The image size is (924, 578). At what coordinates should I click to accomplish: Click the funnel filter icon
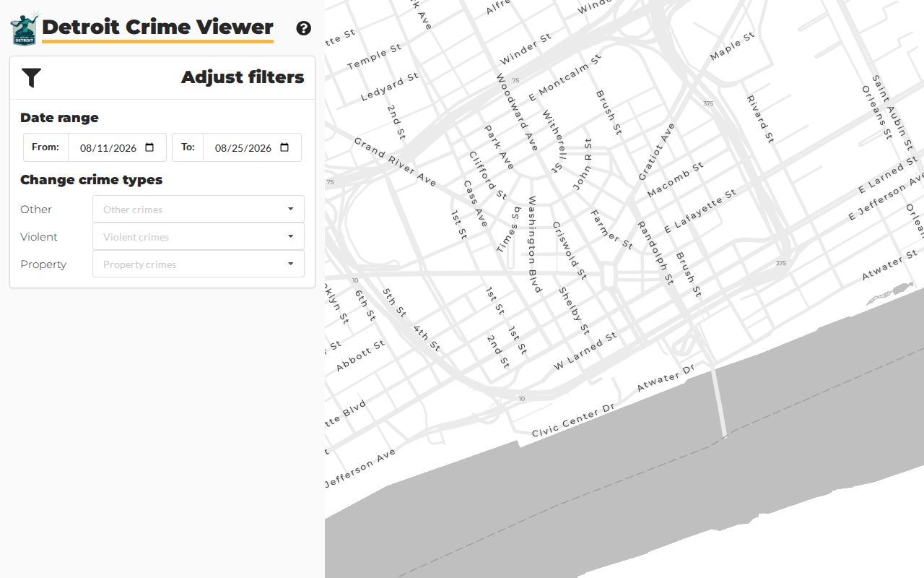click(31, 77)
